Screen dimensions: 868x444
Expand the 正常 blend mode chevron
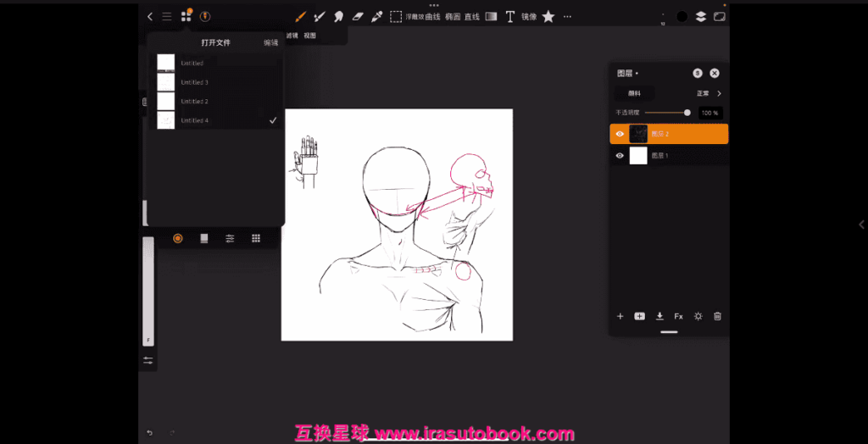[719, 93]
